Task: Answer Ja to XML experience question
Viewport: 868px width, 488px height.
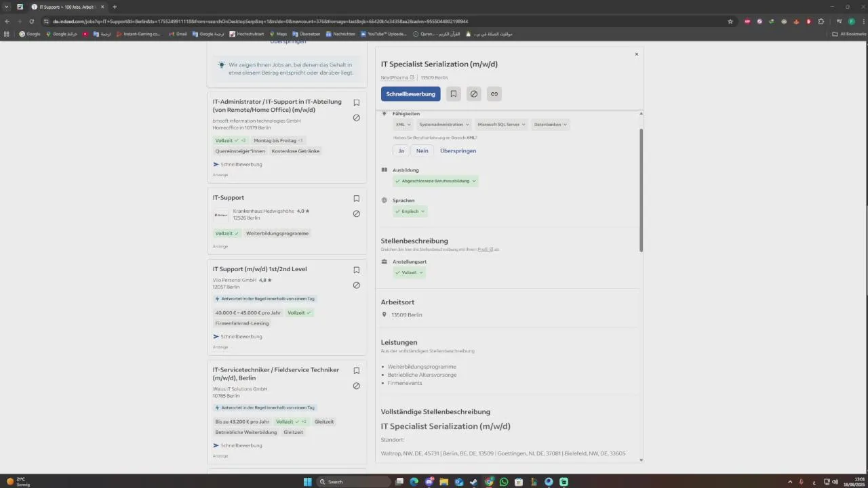Action: pyautogui.click(x=401, y=150)
